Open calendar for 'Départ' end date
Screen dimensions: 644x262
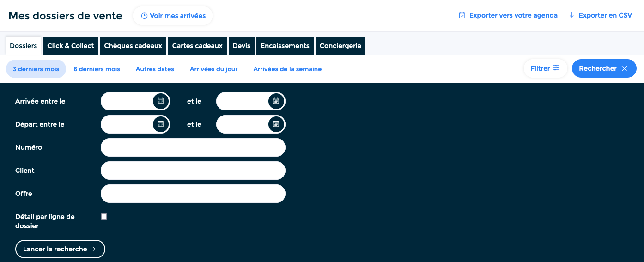pyautogui.click(x=276, y=124)
